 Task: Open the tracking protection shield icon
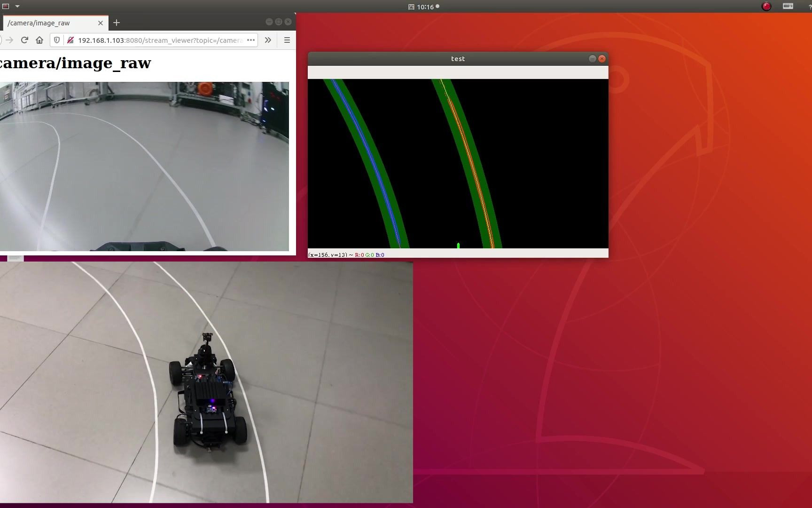[x=57, y=40]
